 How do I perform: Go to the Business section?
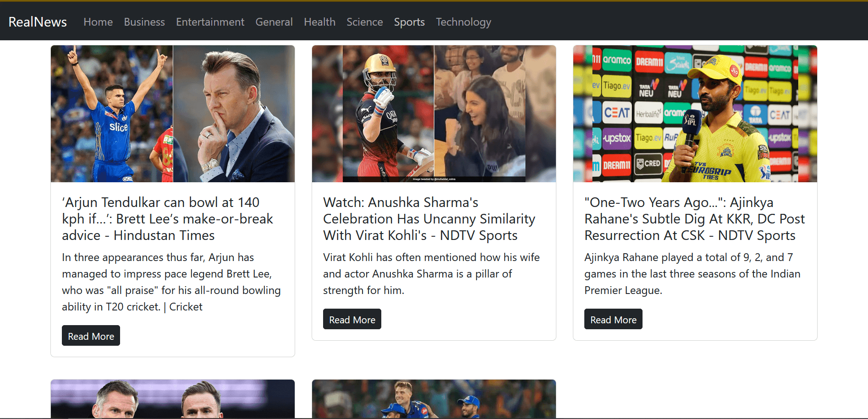click(x=144, y=22)
